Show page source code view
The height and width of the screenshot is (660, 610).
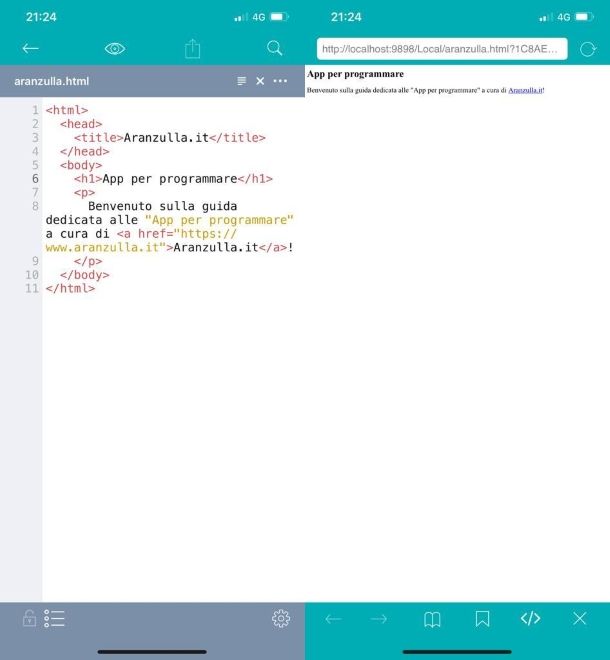[530, 619]
